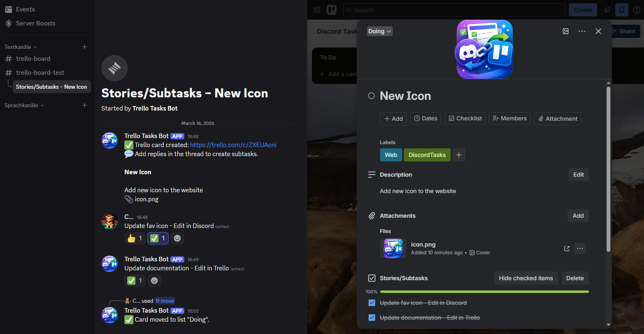644x334 pixels.
Task: Open icon.png in new tab icon
Action: [567, 249]
